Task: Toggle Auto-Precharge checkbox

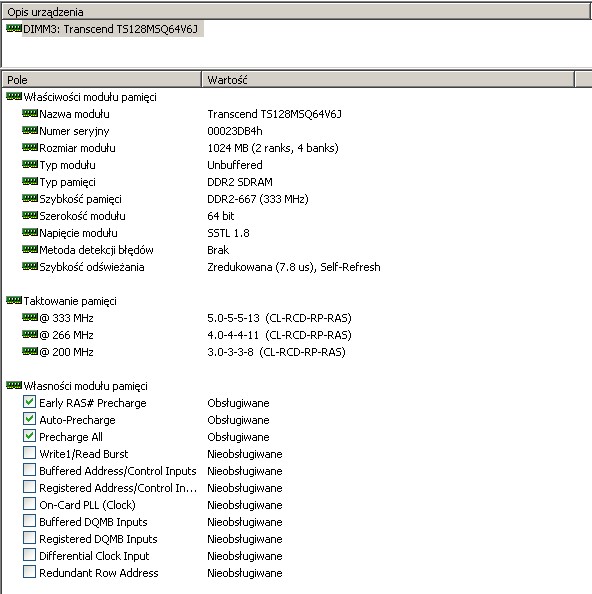Action: tap(30, 419)
